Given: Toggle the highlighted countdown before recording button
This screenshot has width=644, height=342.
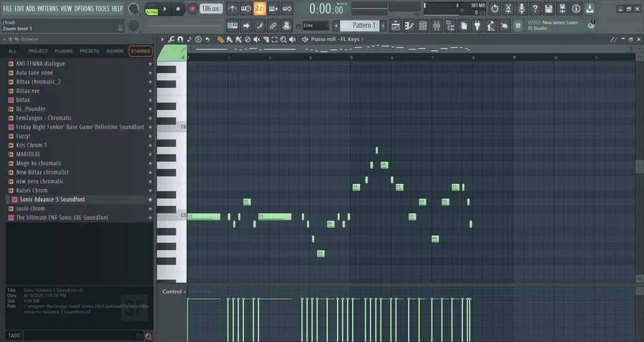Looking at the screenshot, I should click(x=260, y=9).
